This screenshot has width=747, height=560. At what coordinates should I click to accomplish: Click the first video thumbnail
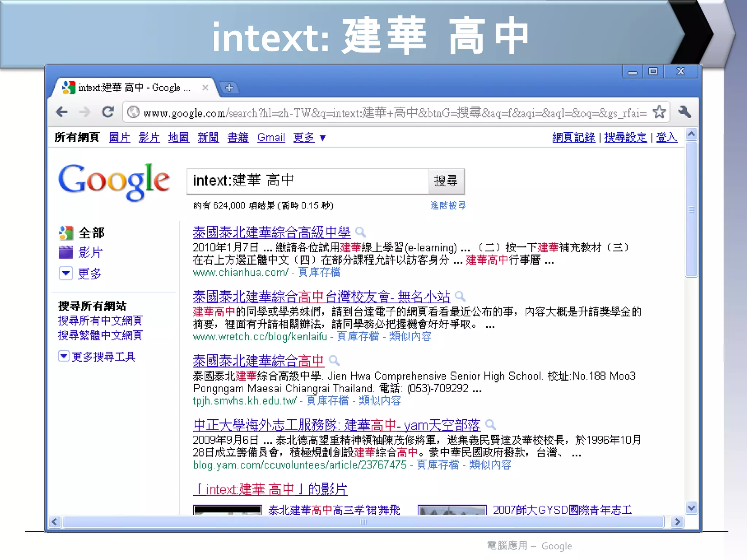pos(228,510)
